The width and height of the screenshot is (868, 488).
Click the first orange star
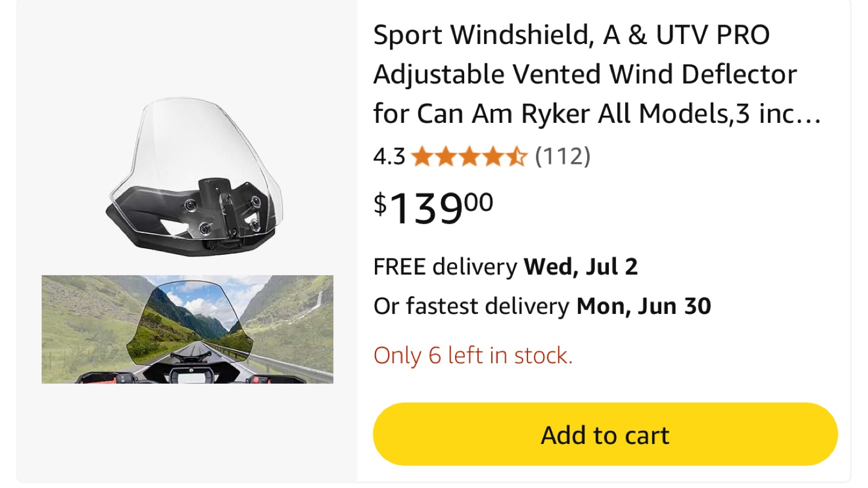(x=421, y=157)
